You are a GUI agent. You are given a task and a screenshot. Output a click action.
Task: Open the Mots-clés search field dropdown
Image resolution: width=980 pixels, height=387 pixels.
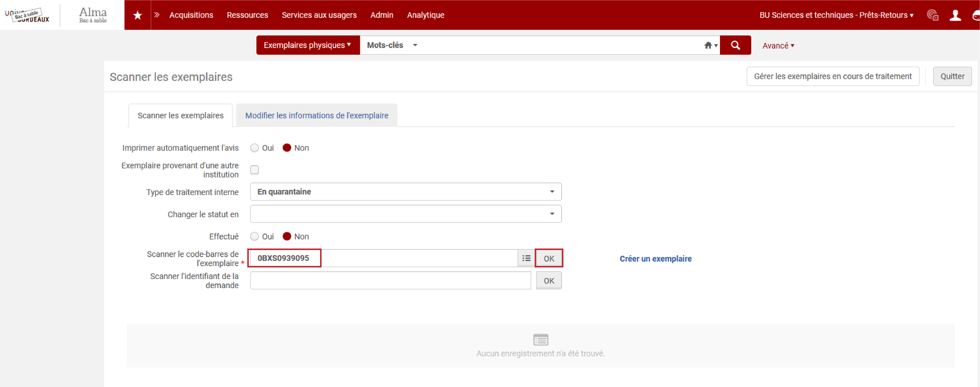392,45
